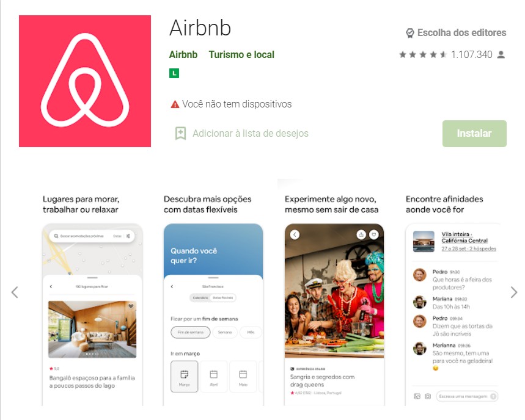Open the 'Quando você quer ir?' screenshot

[213, 314]
